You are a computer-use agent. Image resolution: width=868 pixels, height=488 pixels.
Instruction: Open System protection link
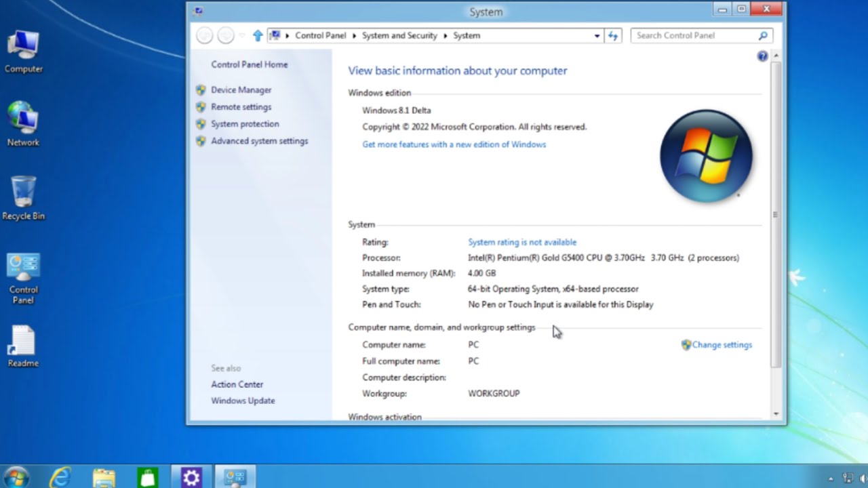[245, 123]
